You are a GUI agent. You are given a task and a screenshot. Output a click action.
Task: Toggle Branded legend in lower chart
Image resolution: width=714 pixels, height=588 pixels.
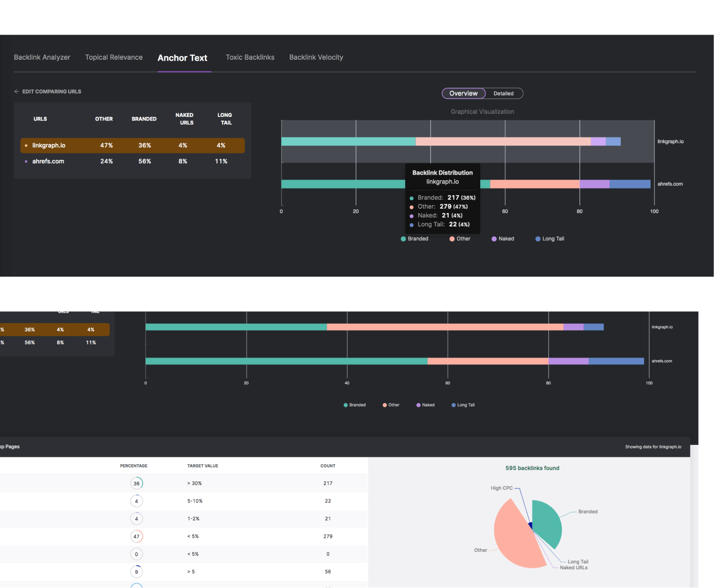355,405
